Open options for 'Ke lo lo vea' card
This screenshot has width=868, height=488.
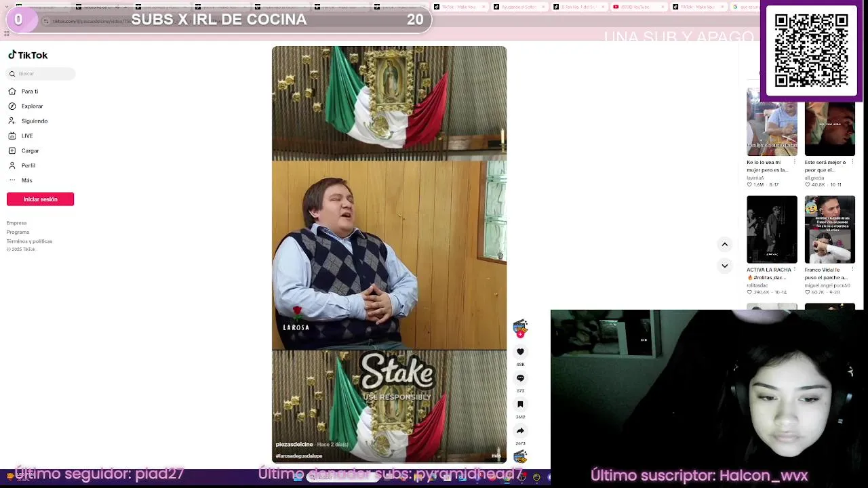click(x=795, y=163)
